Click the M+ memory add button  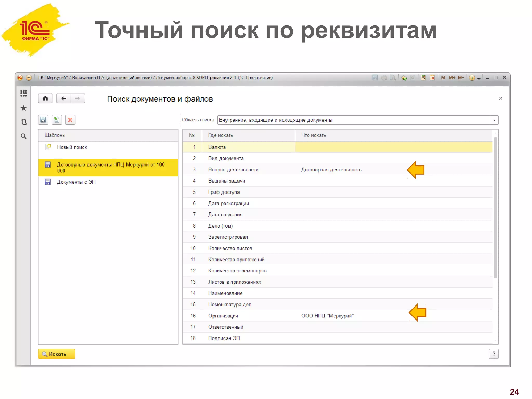[452, 78]
